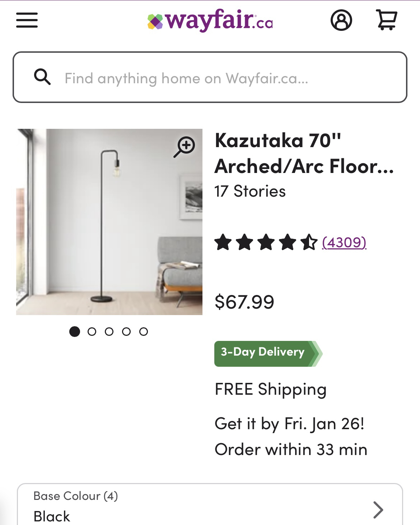Screen dimensions: 420x525
Task: Open the hamburger navigation menu
Action: click(27, 20)
